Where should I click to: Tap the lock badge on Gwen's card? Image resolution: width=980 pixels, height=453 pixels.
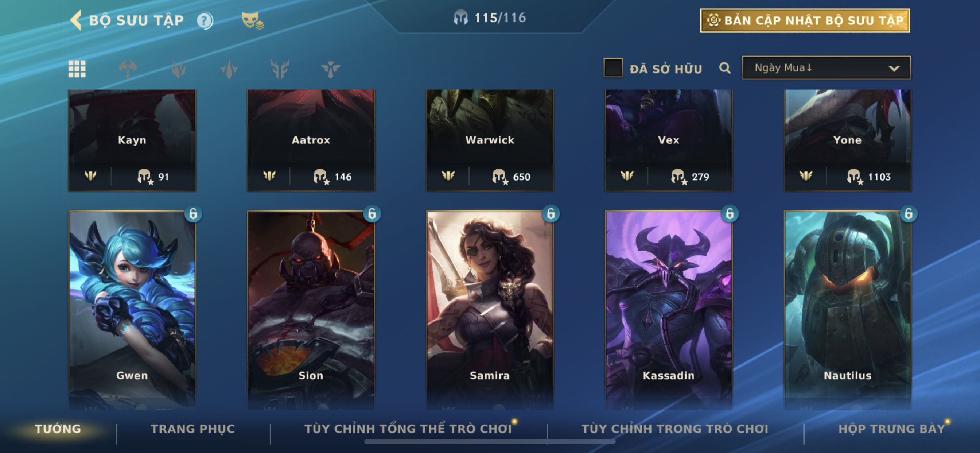[x=193, y=214]
